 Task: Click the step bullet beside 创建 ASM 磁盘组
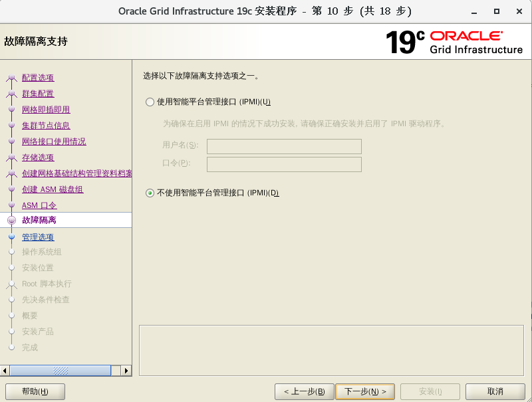coord(11,189)
